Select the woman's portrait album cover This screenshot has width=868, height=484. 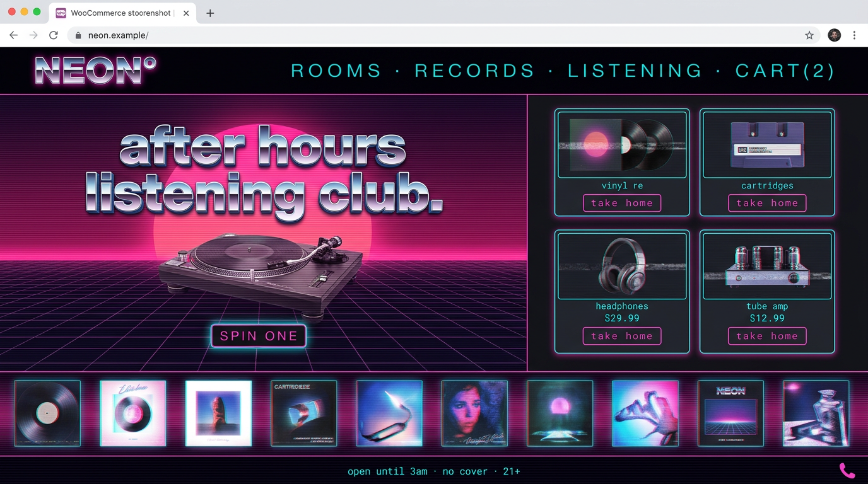(x=474, y=413)
